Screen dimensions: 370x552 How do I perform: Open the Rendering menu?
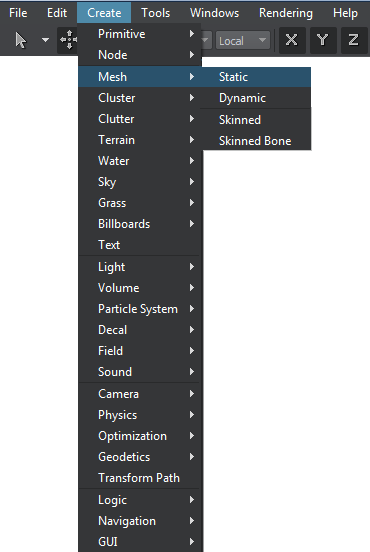click(x=286, y=13)
